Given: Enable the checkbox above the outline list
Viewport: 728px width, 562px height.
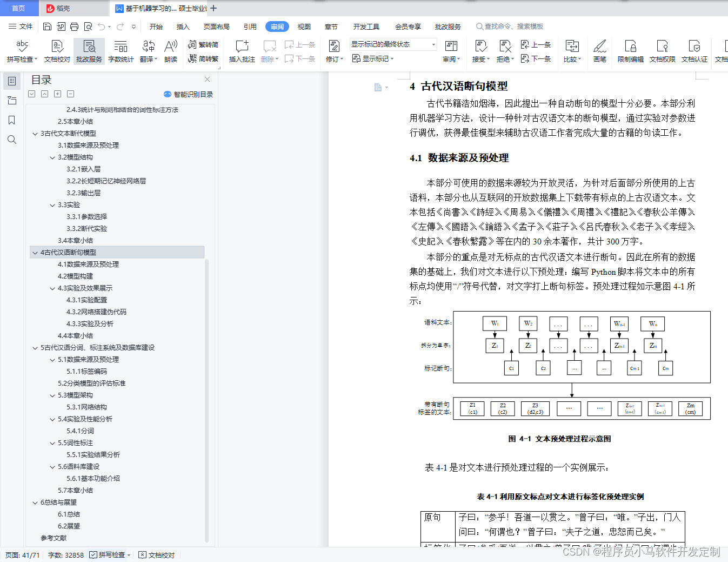Looking at the screenshot, I should [x=31, y=94].
